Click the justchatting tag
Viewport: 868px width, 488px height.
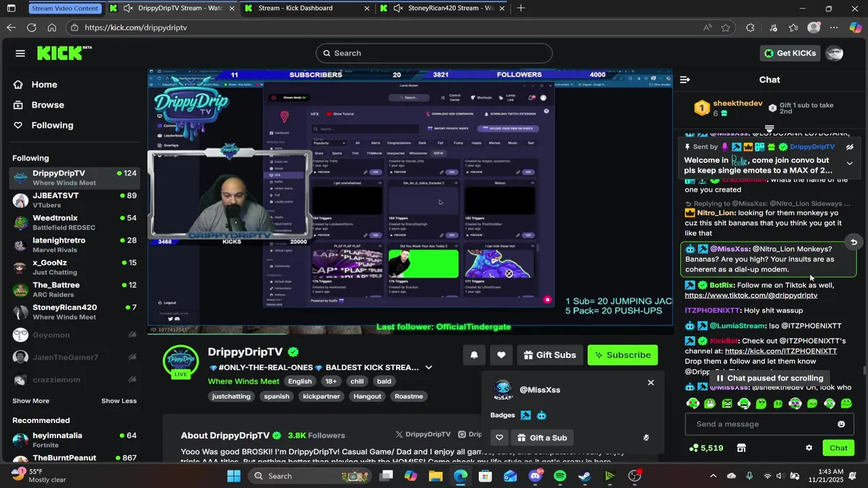pos(231,396)
